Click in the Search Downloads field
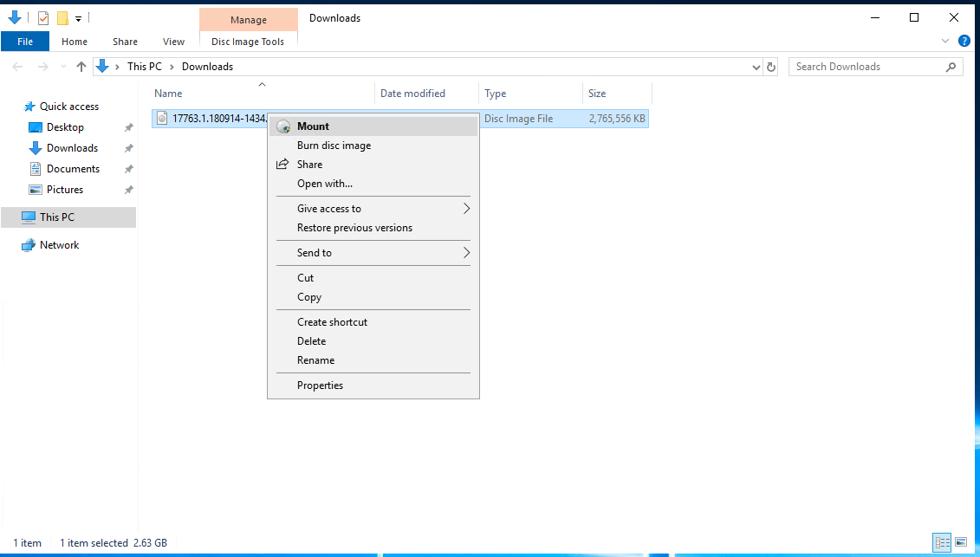The image size is (980, 557). (866, 67)
